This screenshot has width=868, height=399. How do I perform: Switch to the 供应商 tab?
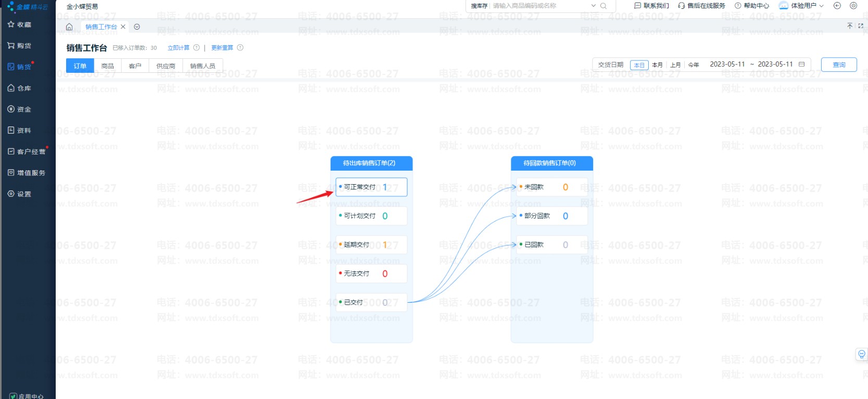166,66
